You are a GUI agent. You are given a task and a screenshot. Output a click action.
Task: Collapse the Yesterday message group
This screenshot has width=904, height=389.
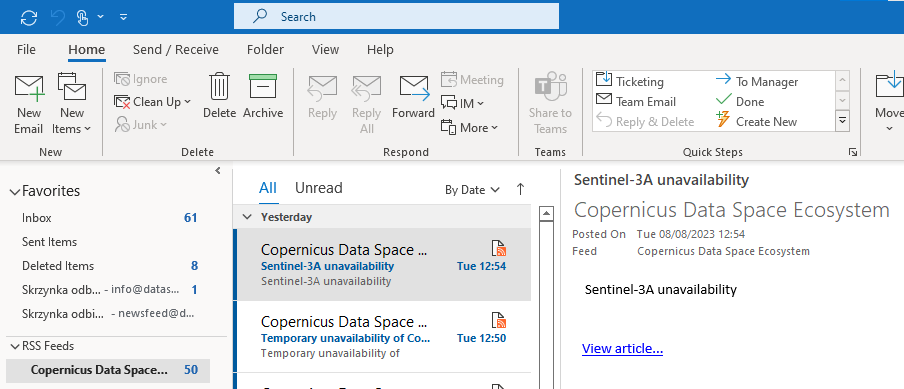coord(247,217)
